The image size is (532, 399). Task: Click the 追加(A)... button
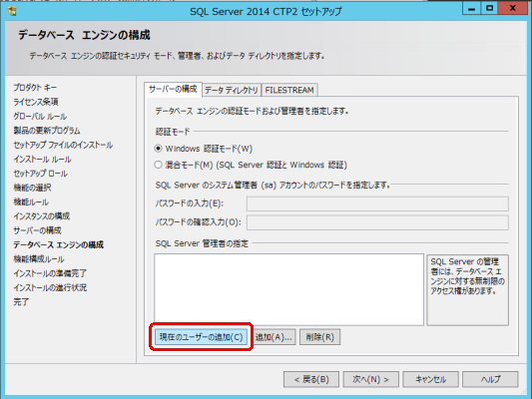(273, 337)
